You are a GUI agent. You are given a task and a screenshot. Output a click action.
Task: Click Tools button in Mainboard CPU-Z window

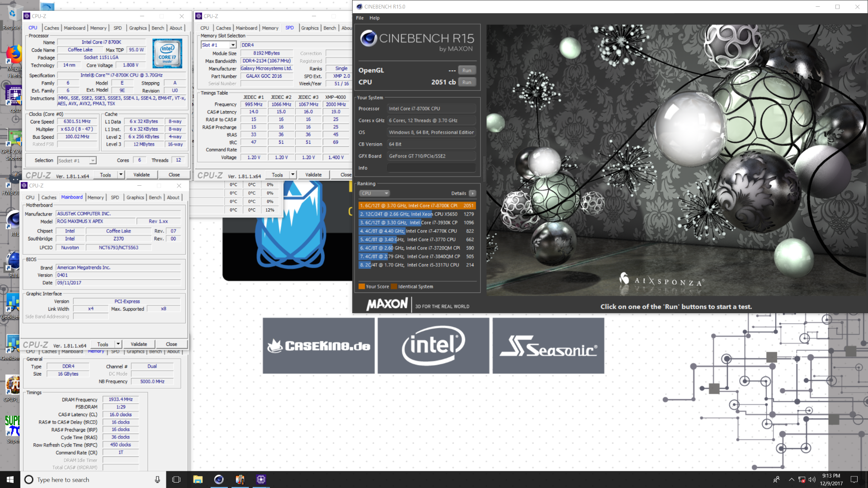(103, 344)
